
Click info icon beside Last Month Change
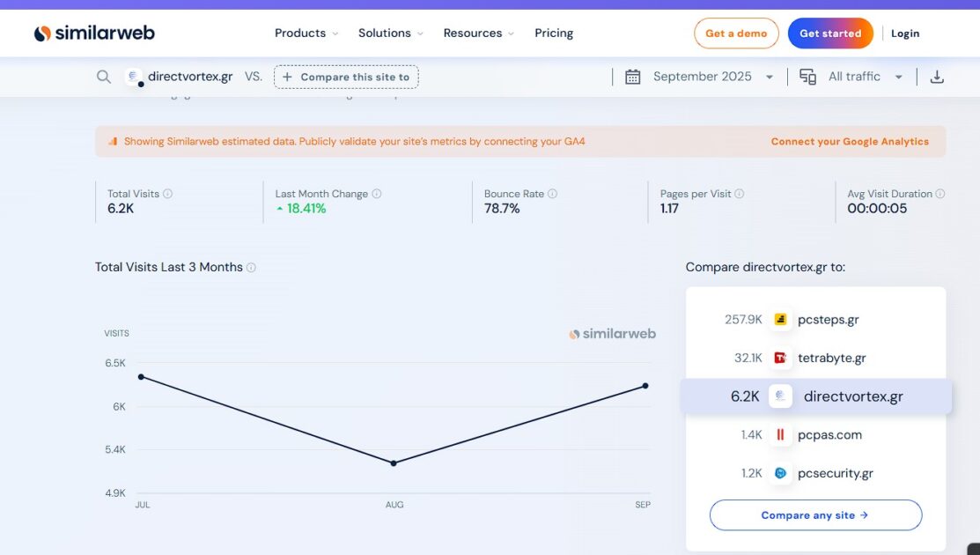(x=376, y=194)
